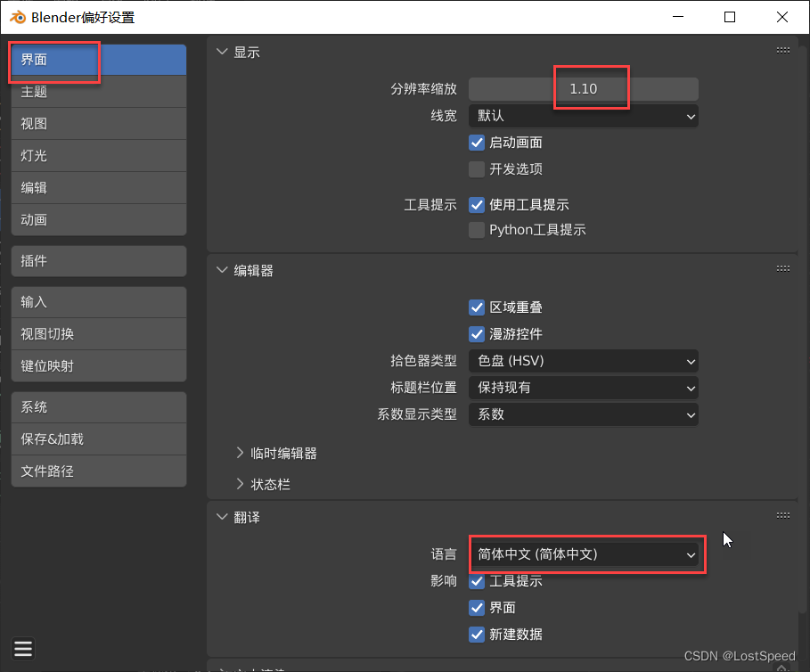Screen dimensions: 810x672
Task: Switch to the 编辑 tab
Action: coord(99,188)
